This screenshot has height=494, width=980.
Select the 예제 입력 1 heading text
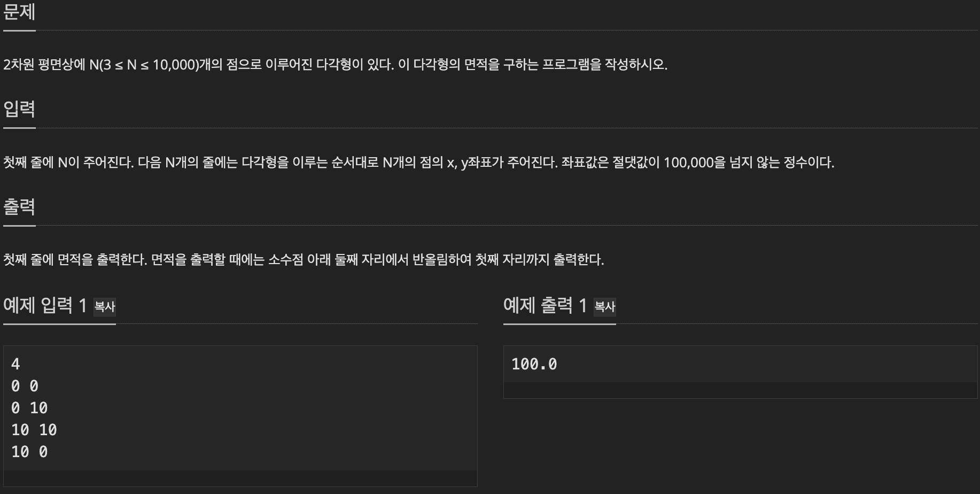pos(45,305)
